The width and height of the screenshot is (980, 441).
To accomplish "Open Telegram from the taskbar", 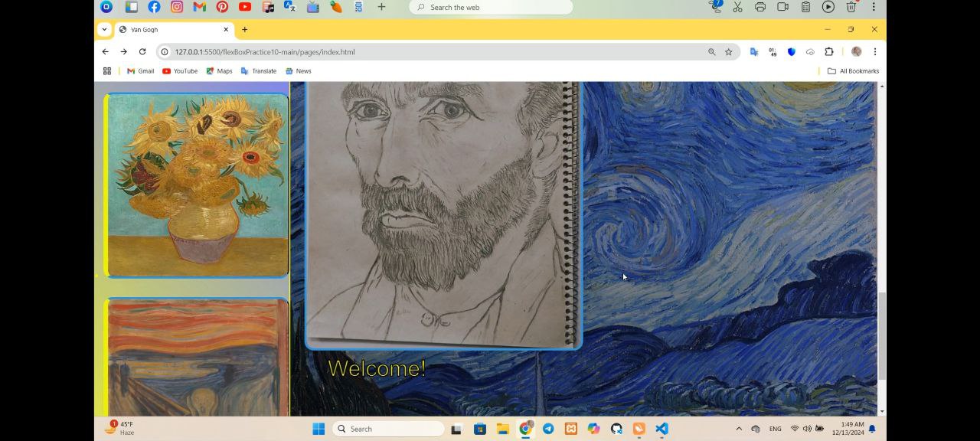I will pos(548,429).
